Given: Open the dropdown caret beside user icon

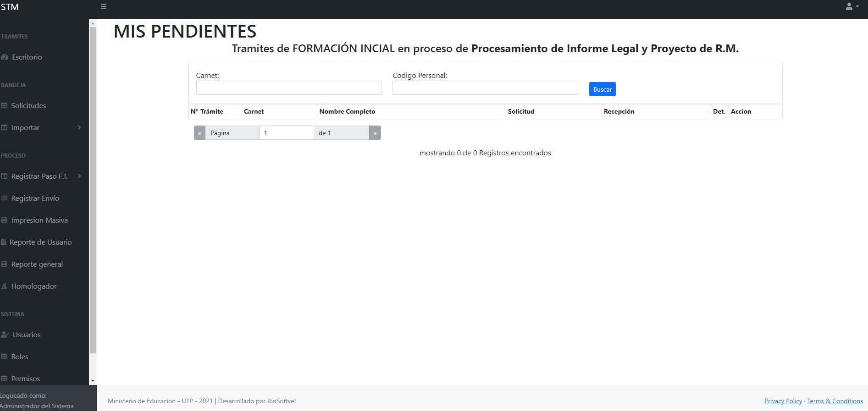Looking at the screenshot, I should pos(857,7).
